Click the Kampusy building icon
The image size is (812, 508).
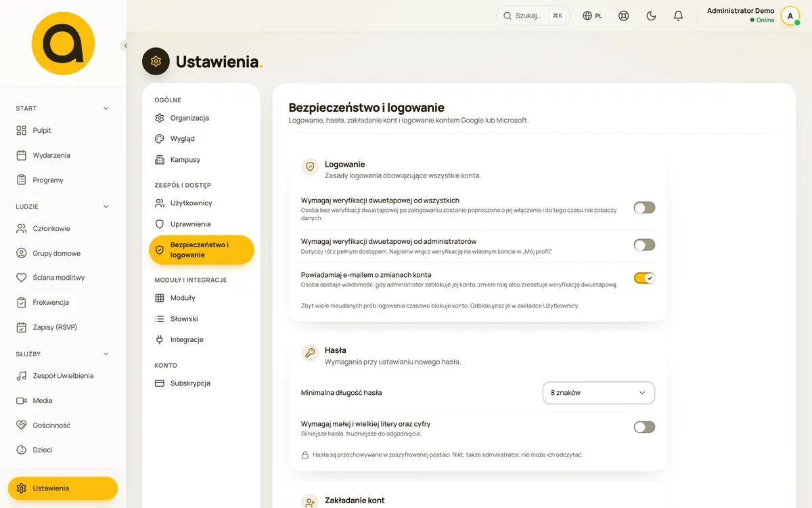pos(160,160)
